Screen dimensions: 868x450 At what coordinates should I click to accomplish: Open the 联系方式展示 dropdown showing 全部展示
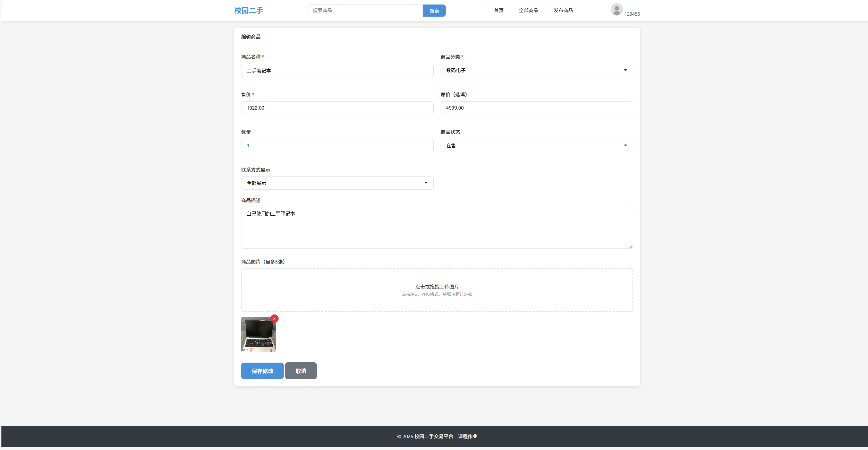(337, 183)
